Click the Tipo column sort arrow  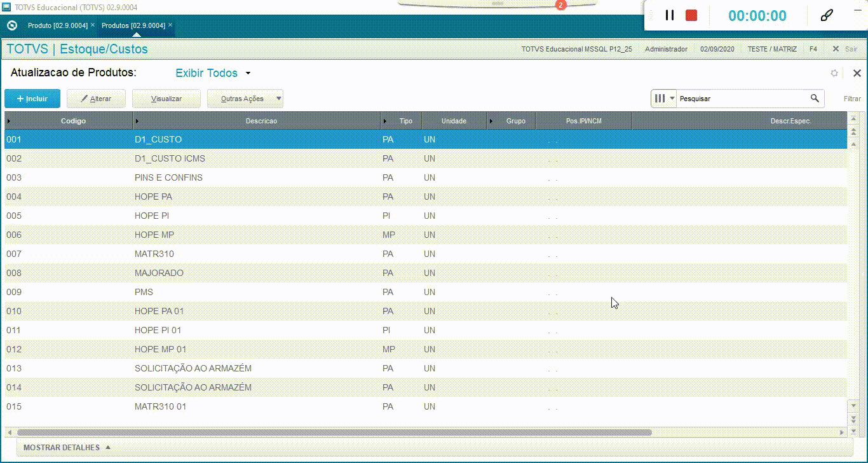click(385, 121)
